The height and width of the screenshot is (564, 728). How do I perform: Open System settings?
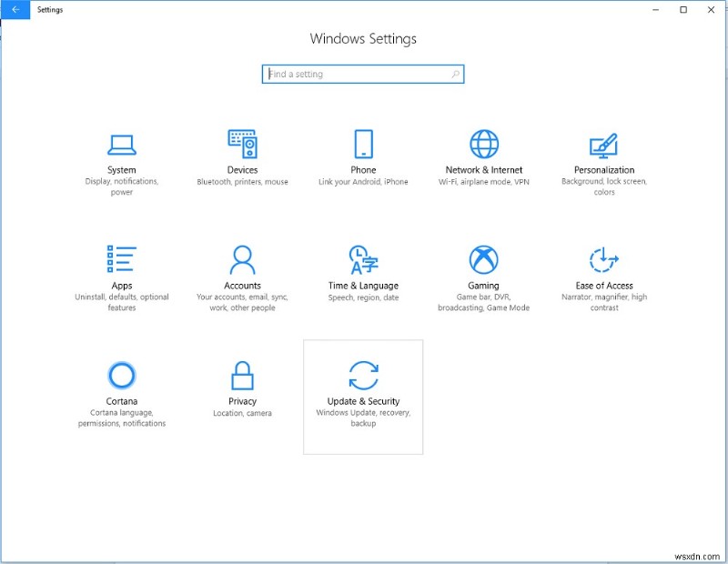pyautogui.click(x=122, y=155)
